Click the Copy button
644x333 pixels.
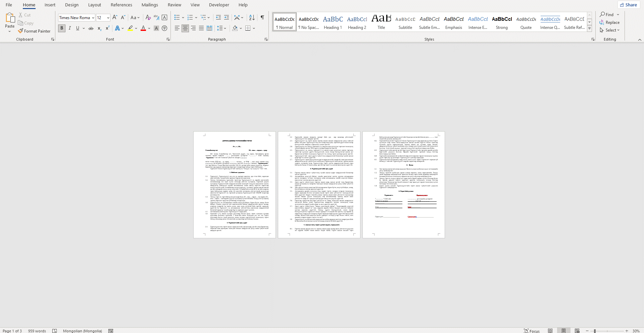[26, 23]
